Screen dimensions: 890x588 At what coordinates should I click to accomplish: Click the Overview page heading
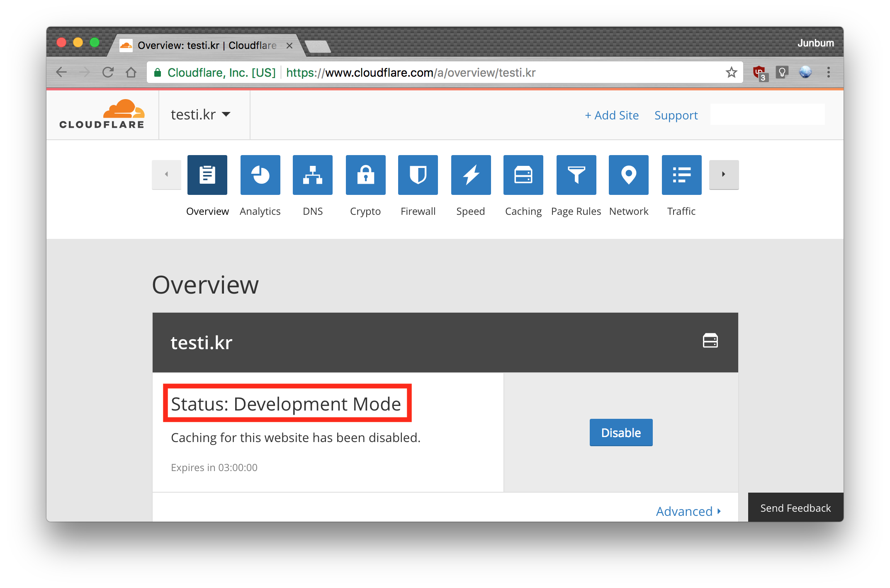205,285
